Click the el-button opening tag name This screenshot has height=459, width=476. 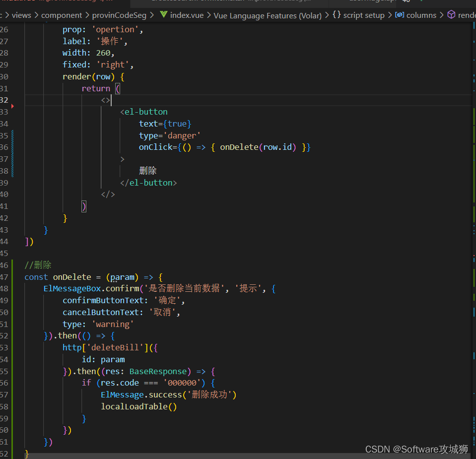146,112
